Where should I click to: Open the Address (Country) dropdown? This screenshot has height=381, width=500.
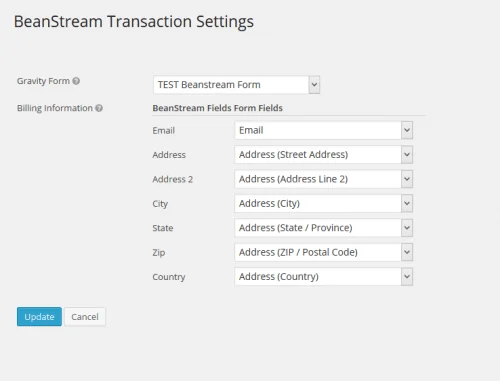[x=323, y=276]
